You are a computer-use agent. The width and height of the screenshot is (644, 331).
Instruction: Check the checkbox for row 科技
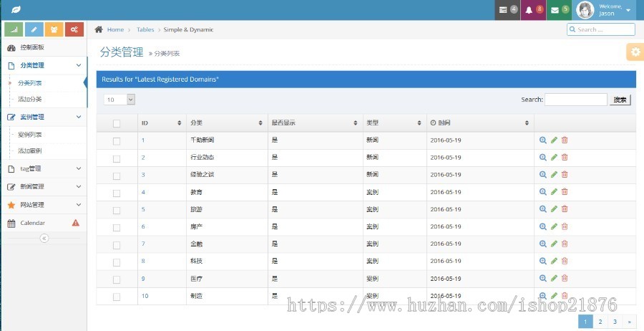[x=117, y=262]
